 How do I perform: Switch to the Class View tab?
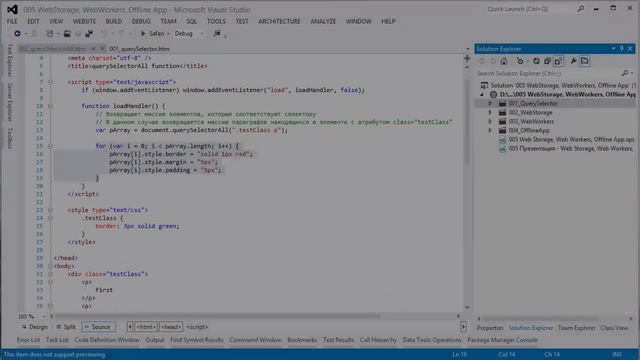tap(614, 328)
